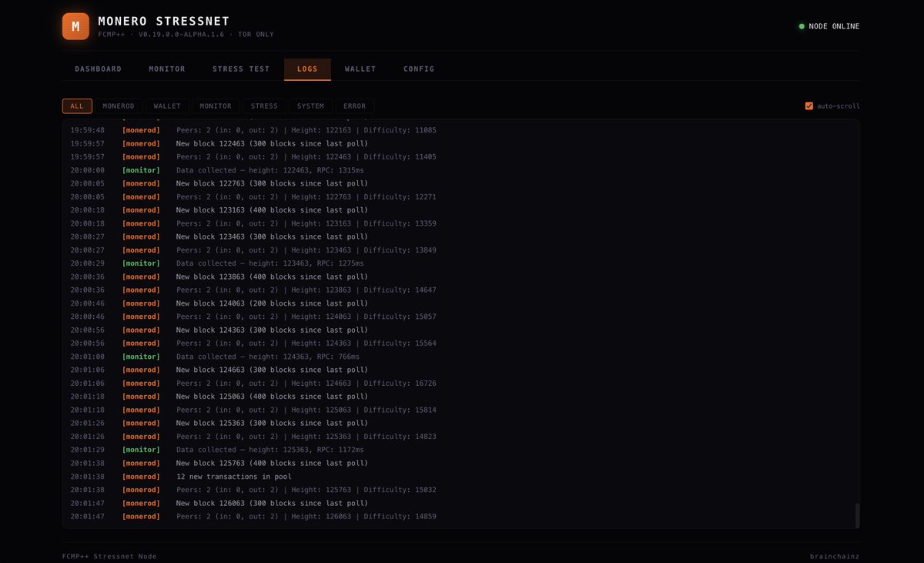The height and width of the screenshot is (563, 924).
Task: Click log entry with Difficulty: 13849
Action: [x=306, y=250]
